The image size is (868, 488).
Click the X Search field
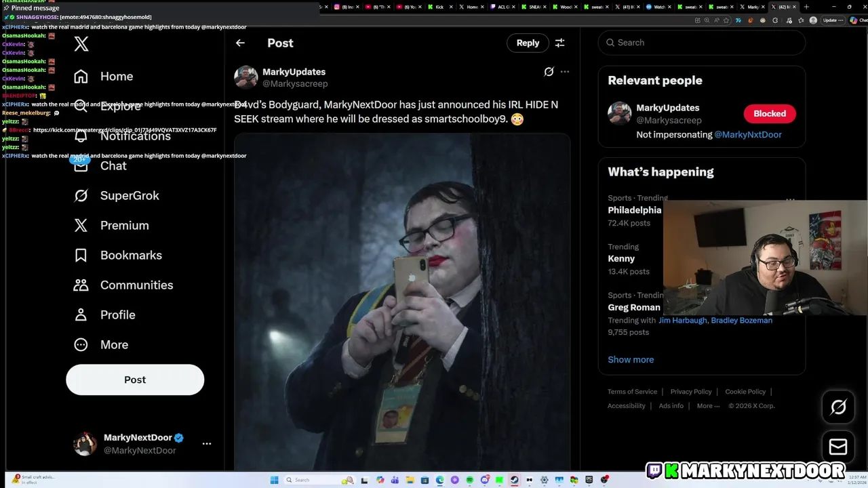702,42
